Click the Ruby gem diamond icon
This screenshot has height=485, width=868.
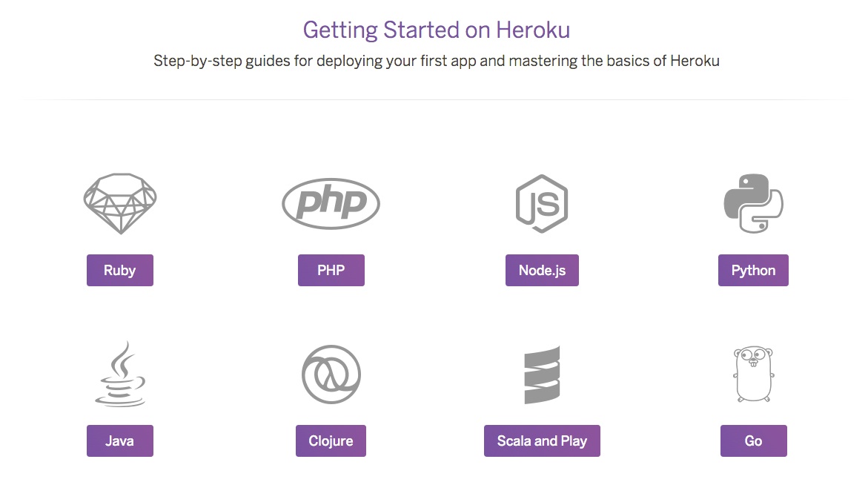(120, 203)
